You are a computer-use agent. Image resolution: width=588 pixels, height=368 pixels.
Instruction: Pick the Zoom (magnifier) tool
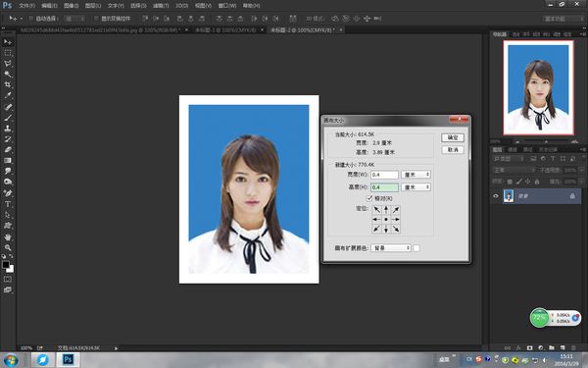[8, 248]
